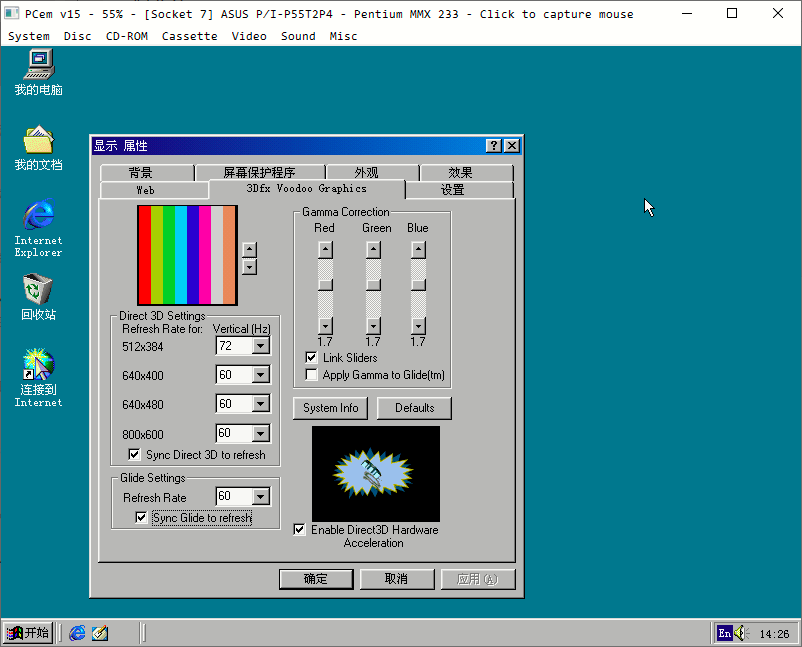Click the 512x384 refresh value field
The image size is (802, 647).
pyautogui.click(x=235, y=346)
